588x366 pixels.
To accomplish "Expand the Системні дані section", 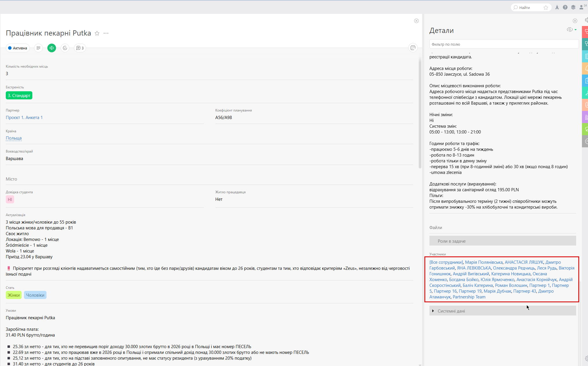I will point(451,311).
